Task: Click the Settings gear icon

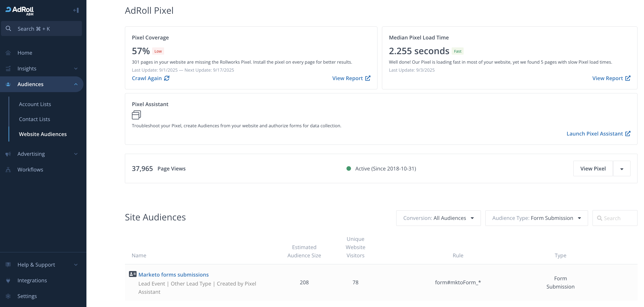Action: coord(8,296)
